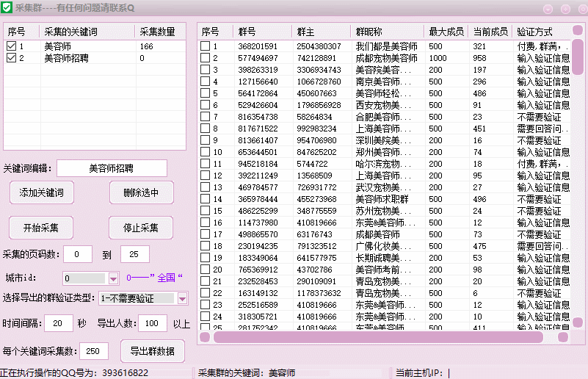Click horizontal scrollbar right arrow button
Image resolution: width=588 pixels, height=379 pixels.
click(x=563, y=337)
